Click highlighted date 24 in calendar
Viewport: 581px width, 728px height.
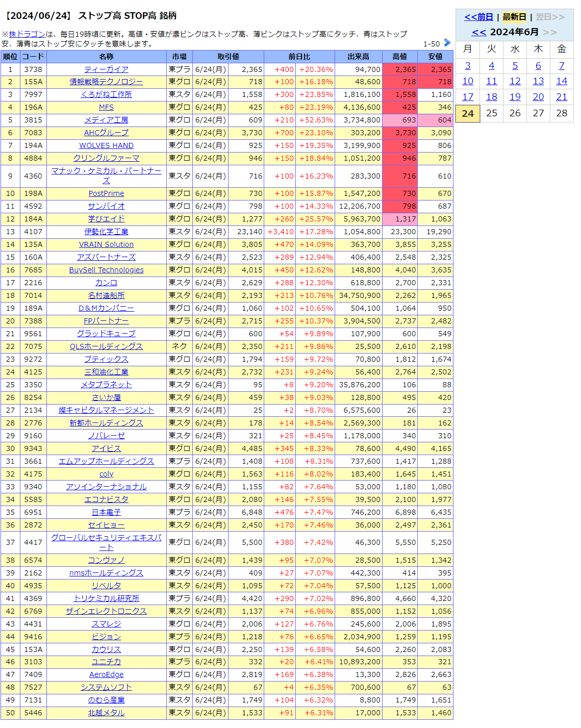468,114
